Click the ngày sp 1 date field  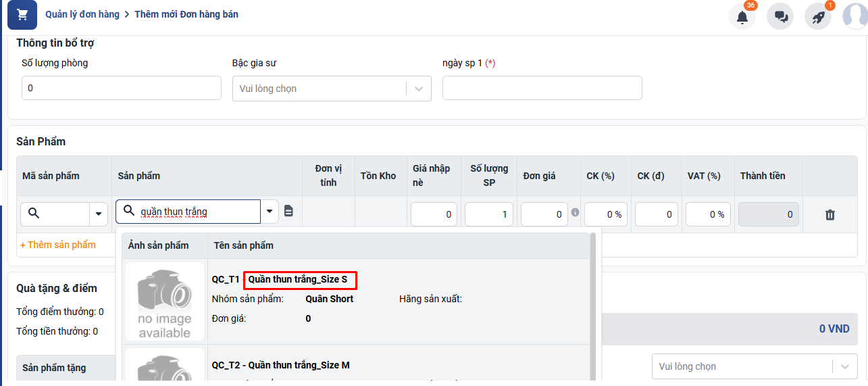(x=542, y=88)
